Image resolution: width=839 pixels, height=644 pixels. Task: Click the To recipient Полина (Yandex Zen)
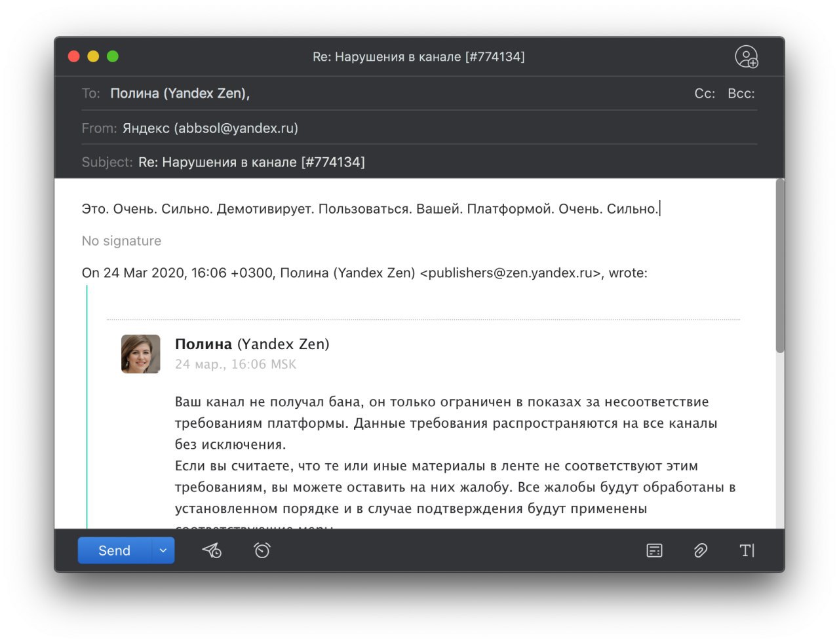pos(180,94)
